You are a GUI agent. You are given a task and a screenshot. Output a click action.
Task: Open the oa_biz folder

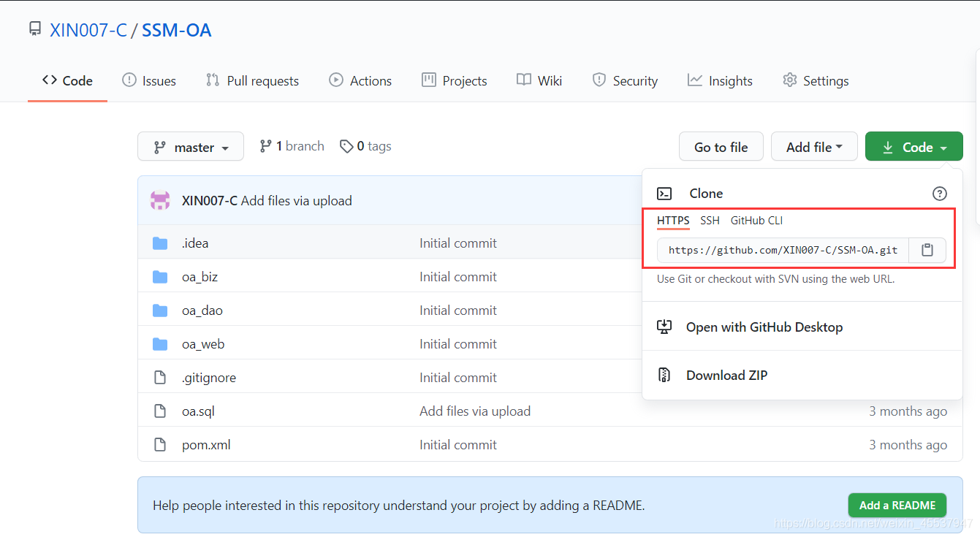(200, 277)
